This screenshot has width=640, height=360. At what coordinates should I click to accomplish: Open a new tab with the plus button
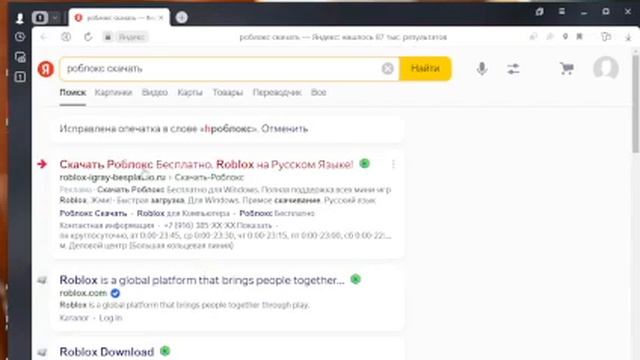tap(182, 18)
